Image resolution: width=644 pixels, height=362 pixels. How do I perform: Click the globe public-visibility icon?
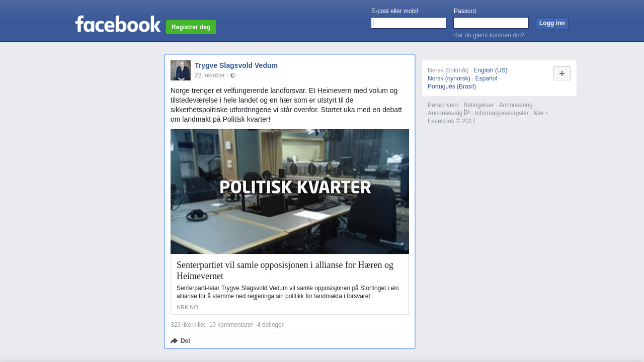pyautogui.click(x=233, y=75)
